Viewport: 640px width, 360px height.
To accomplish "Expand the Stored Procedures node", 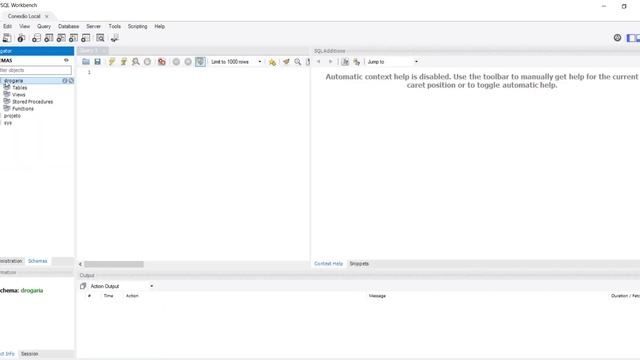I will pos(32,102).
